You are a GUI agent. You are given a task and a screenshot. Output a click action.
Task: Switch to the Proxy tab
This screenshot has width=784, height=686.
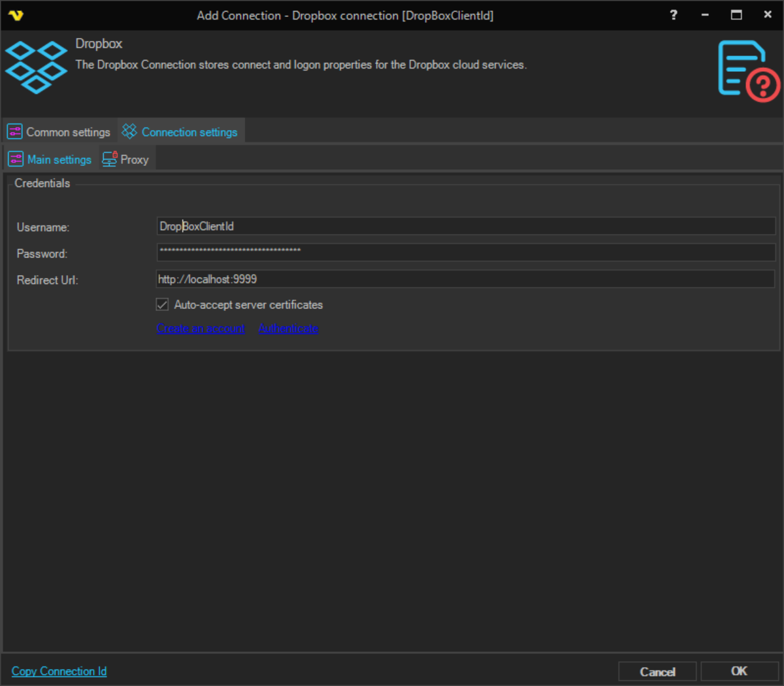point(134,159)
